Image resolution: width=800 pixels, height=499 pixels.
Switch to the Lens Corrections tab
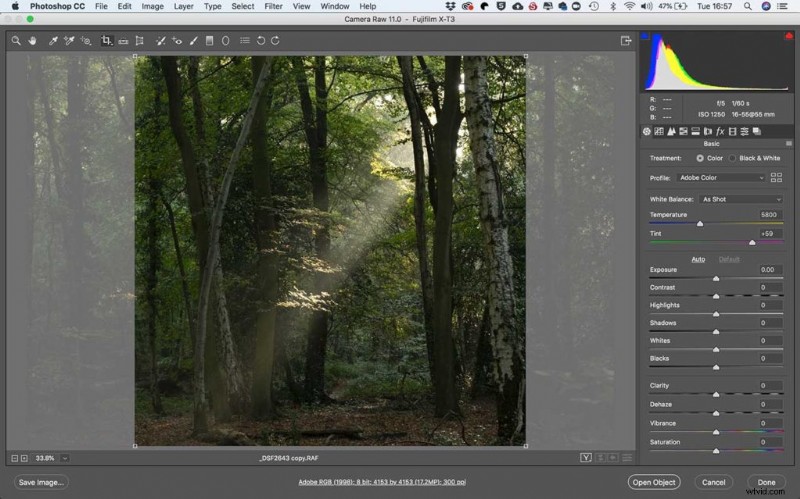(x=708, y=132)
